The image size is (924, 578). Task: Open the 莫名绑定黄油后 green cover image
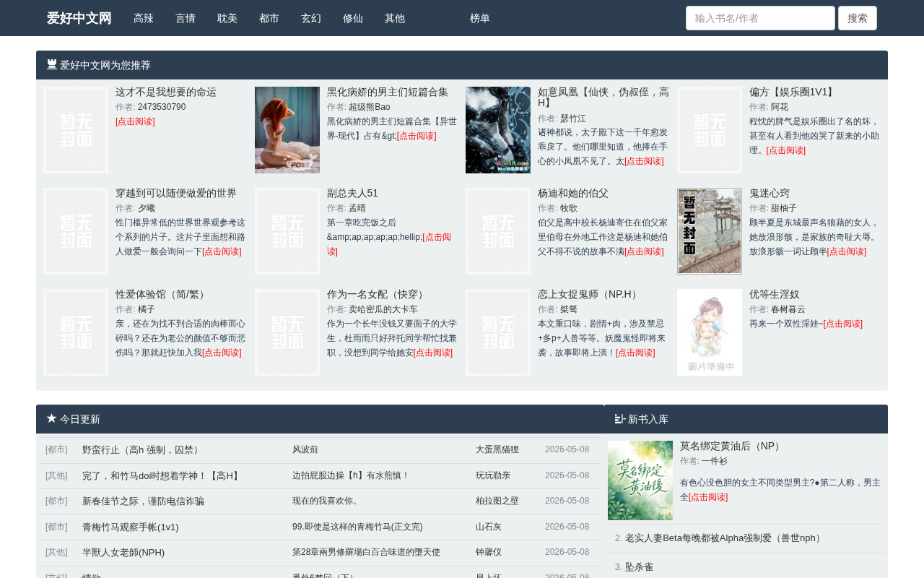pos(640,480)
